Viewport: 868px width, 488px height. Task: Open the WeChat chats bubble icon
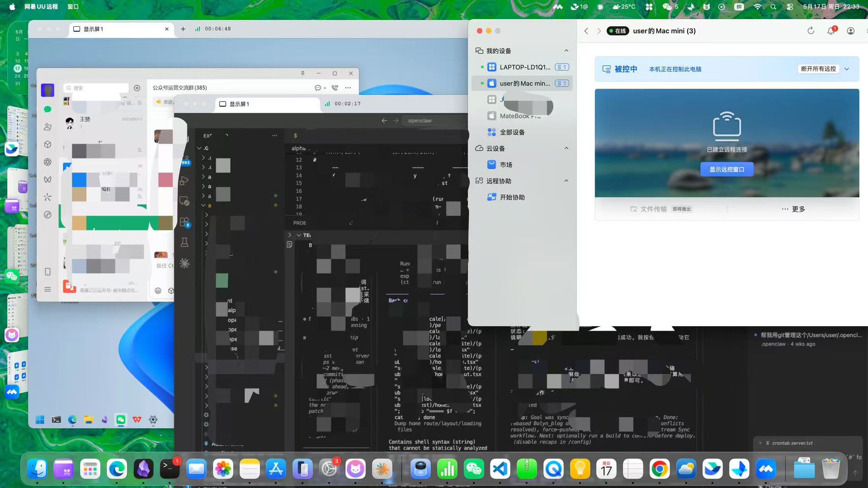pyautogui.click(x=47, y=109)
